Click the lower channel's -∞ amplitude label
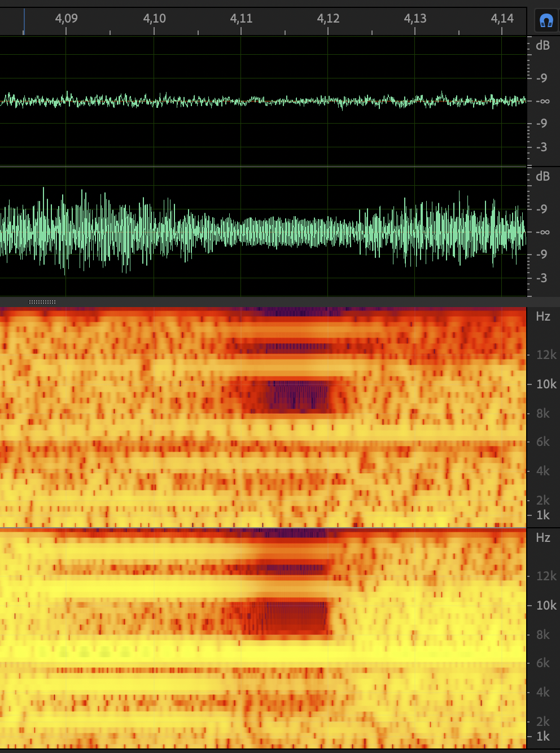The height and width of the screenshot is (753, 560). pos(542,232)
